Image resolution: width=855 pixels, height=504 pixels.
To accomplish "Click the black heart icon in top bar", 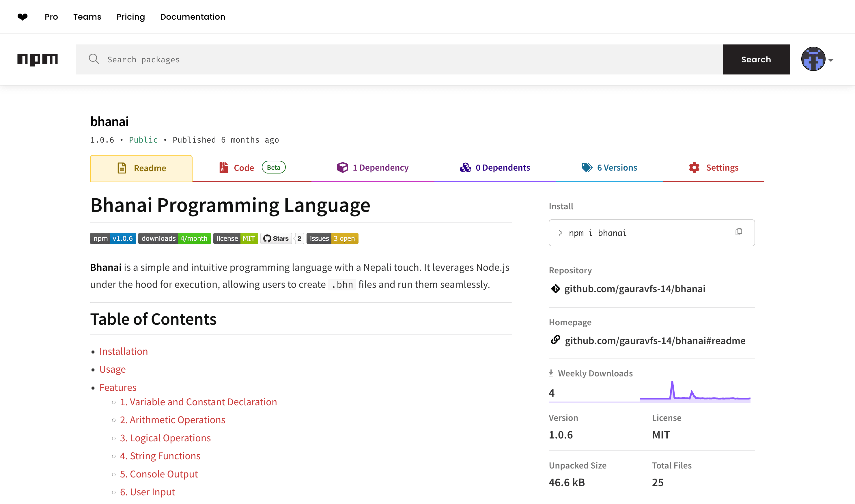I will click(x=23, y=17).
